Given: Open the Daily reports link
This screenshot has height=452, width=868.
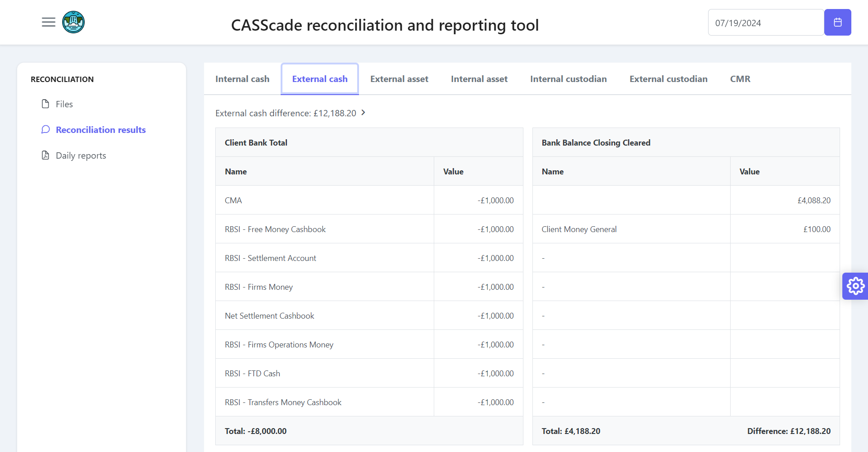Looking at the screenshot, I should click(x=81, y=155).
